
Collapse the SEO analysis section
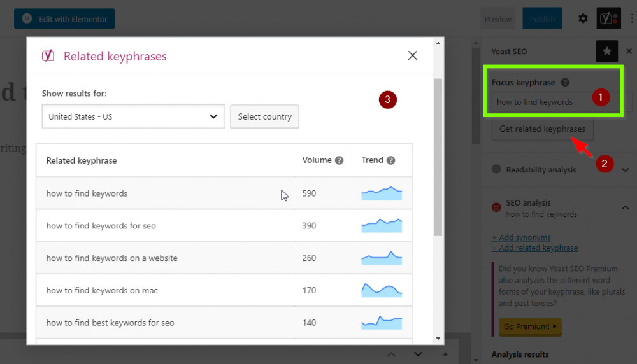(626, 207)
